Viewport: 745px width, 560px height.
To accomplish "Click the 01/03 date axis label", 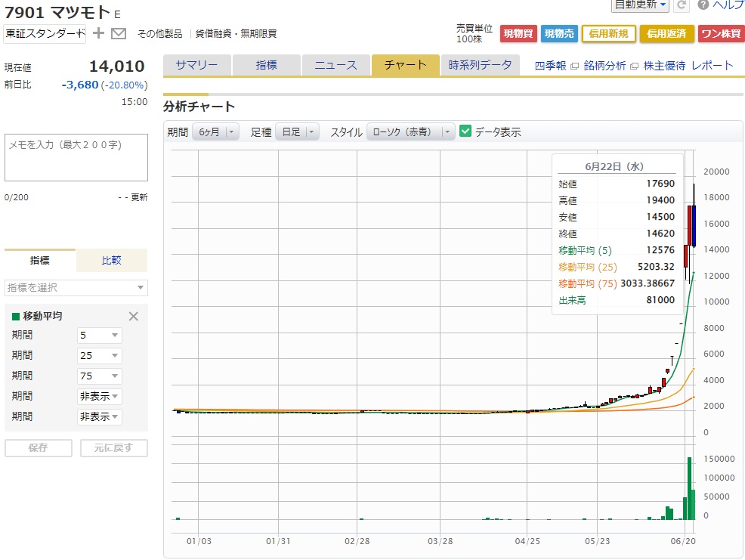I will 199,541.
